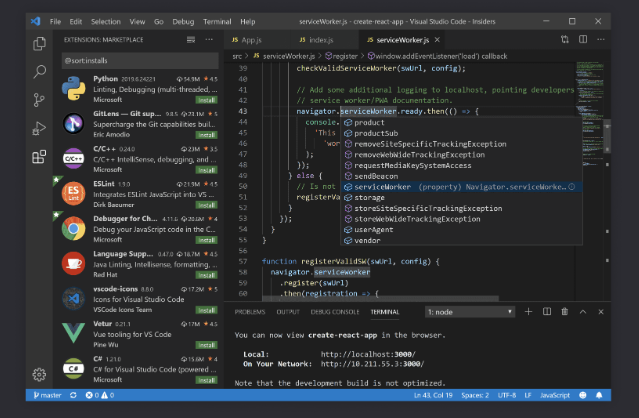Viewport: 639px width, 418px height.
Task: Install the ESLint extension
Action: coord(207,205)
